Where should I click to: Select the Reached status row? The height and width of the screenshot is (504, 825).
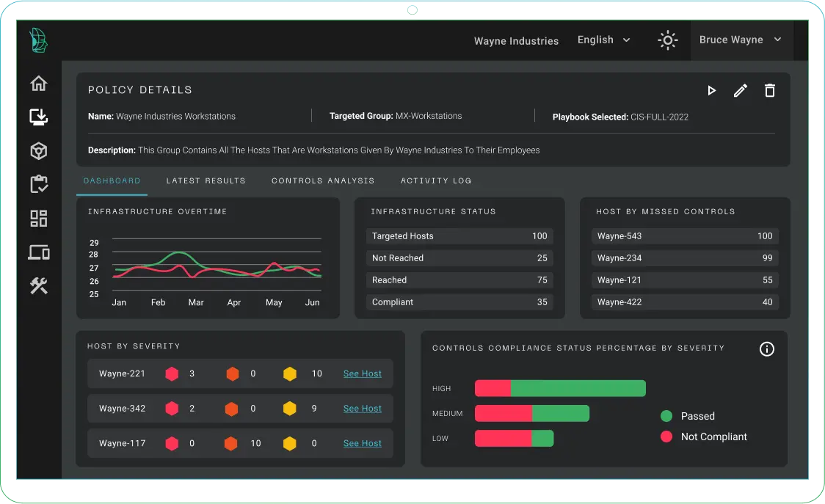[x=459, y=280]
